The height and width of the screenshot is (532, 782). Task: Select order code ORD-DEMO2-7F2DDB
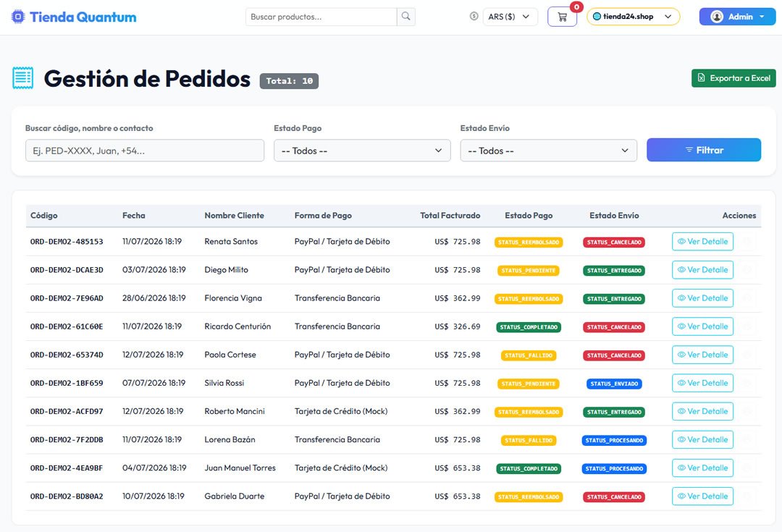[67, 440]
